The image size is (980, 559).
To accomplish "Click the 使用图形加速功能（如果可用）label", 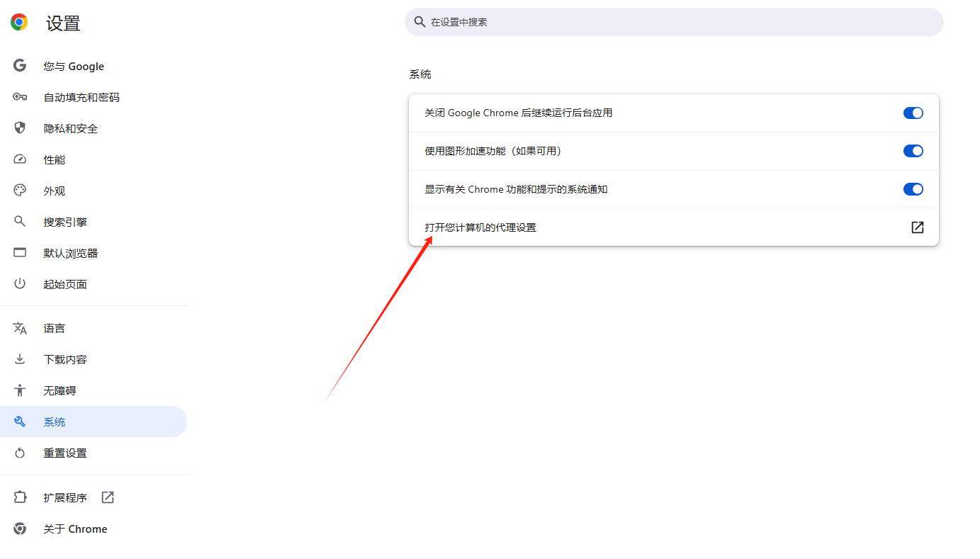I will point(493,151).
